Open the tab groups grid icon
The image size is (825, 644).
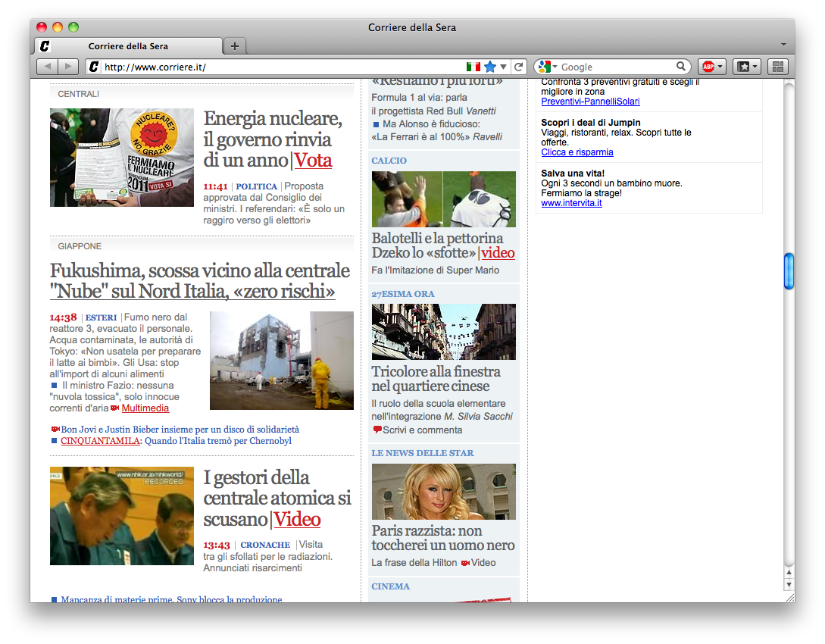click(x=778, y=67)
